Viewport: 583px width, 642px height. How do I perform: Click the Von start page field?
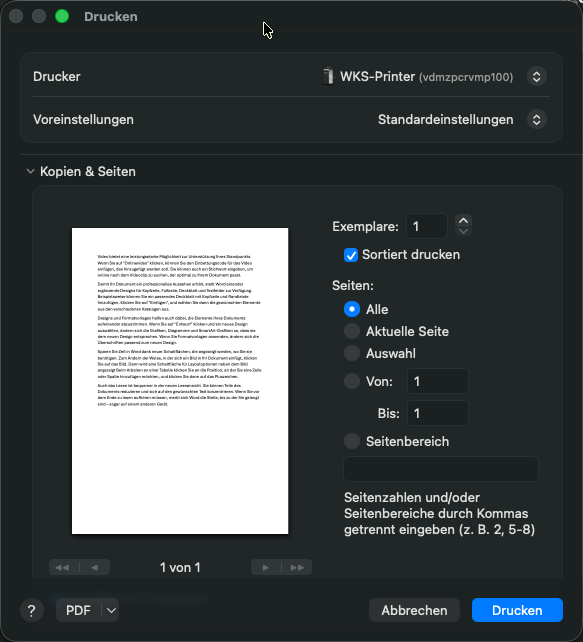click(438, 381)
